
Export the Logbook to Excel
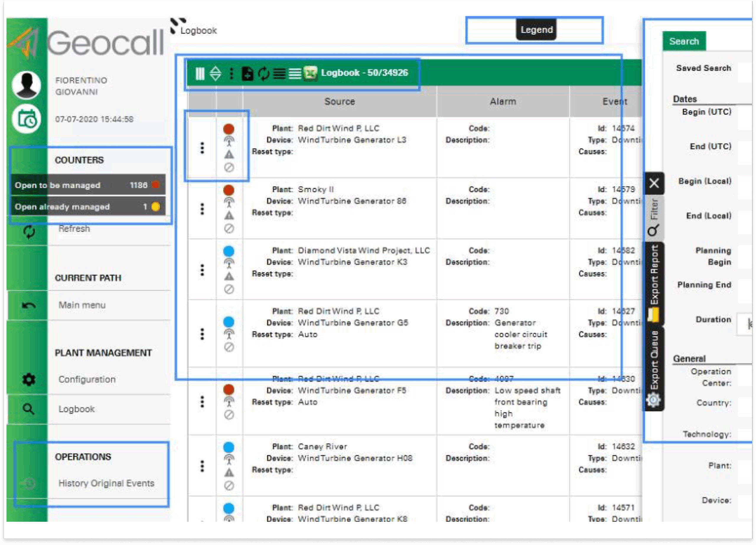(311, 73)
